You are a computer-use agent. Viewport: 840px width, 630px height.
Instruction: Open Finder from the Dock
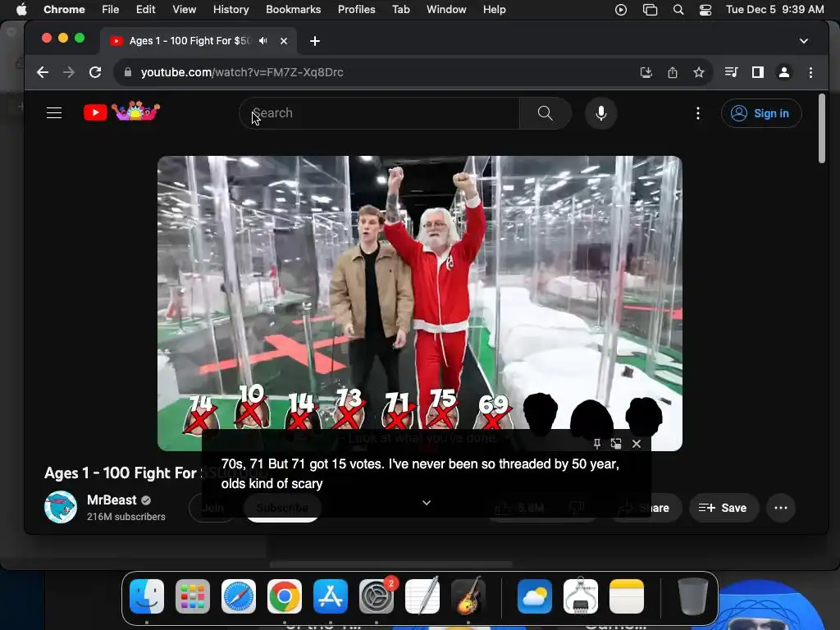[147, 596]
